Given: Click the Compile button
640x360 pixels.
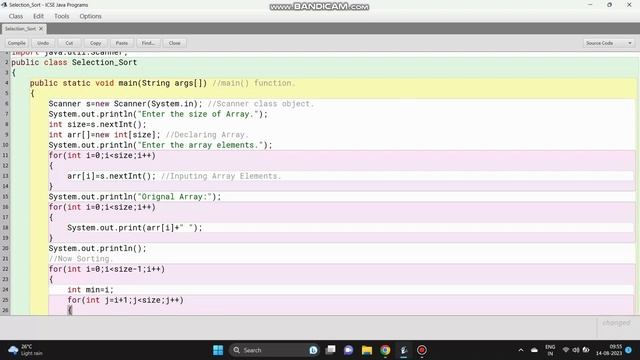Looking at the screenshot, I should [17, 43].
